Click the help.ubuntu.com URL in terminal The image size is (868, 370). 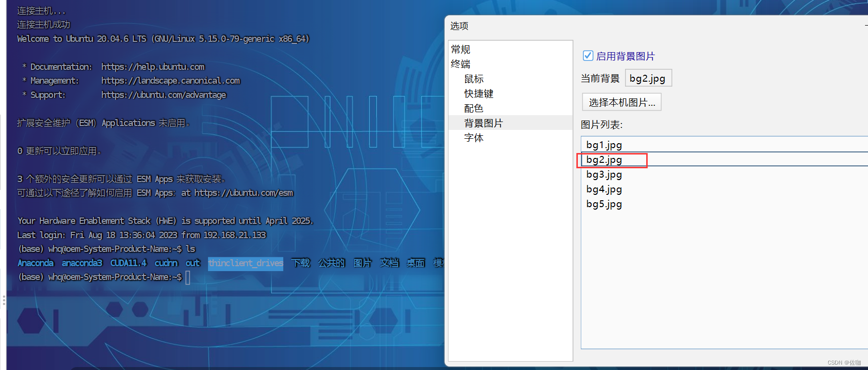[x=153, y=66]
